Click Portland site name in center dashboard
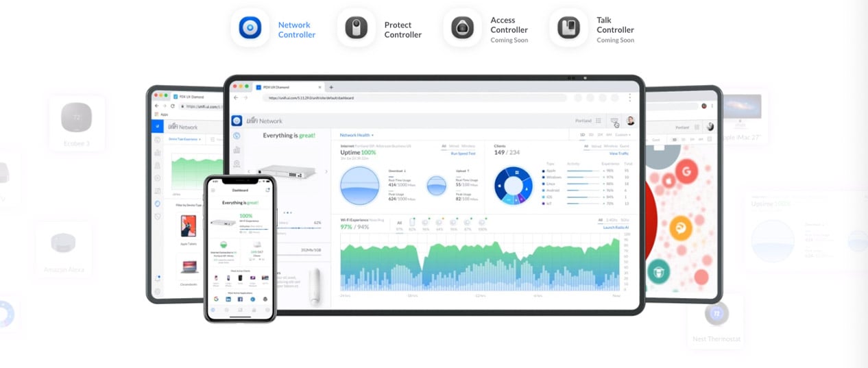868x368 pixels. [x=583, y=121]
